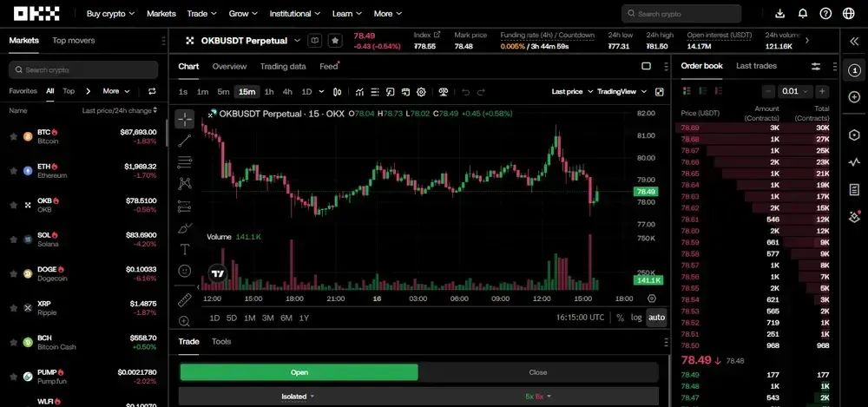Screen dimensions: 868x407
Task: Click the OKX logo
Action: click(36, 14)
